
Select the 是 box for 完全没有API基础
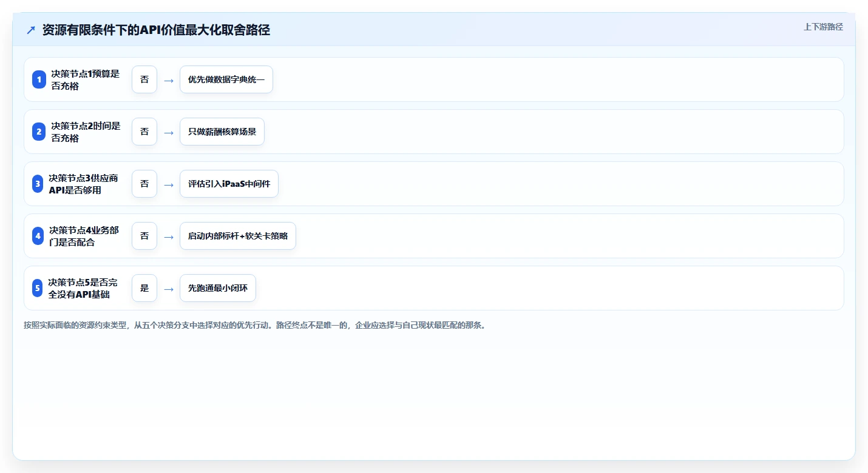pos(144,288)
